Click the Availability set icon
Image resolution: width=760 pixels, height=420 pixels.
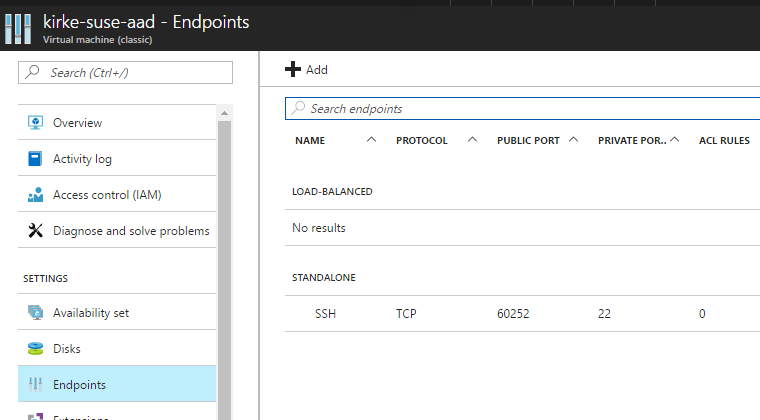coord(35,312)
